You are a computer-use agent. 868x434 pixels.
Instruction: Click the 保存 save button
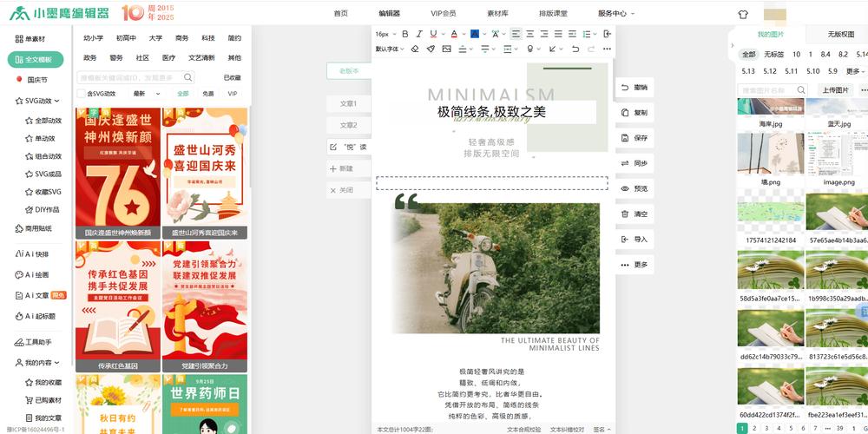pos(635,138)
